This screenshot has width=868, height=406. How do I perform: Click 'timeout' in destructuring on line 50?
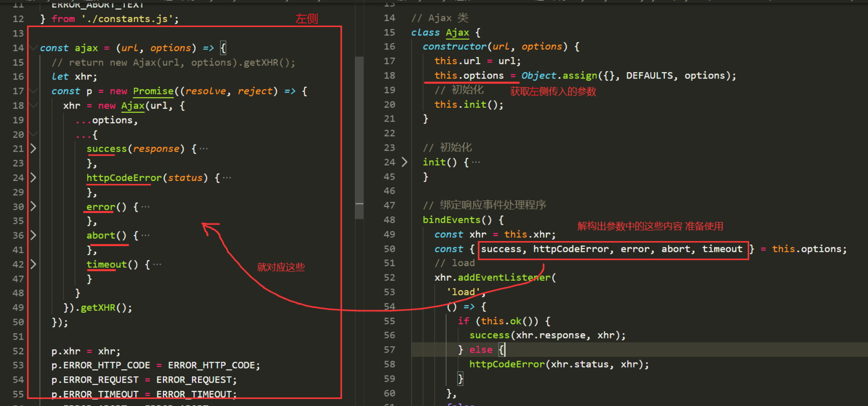722,249
